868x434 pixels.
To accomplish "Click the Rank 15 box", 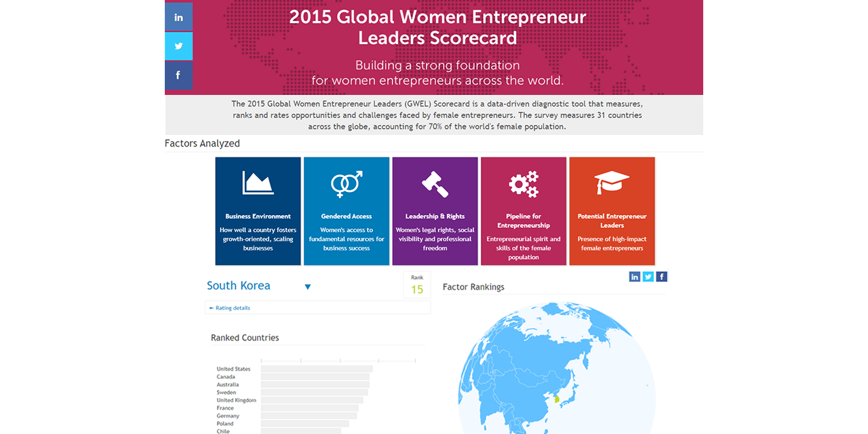I will 417,285.
